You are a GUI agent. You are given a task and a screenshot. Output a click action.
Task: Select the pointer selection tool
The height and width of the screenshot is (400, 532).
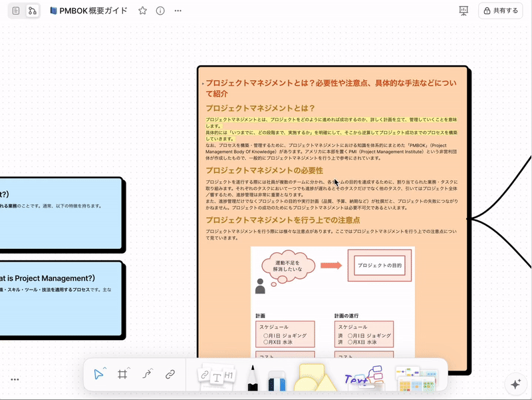tap(98, 374)
